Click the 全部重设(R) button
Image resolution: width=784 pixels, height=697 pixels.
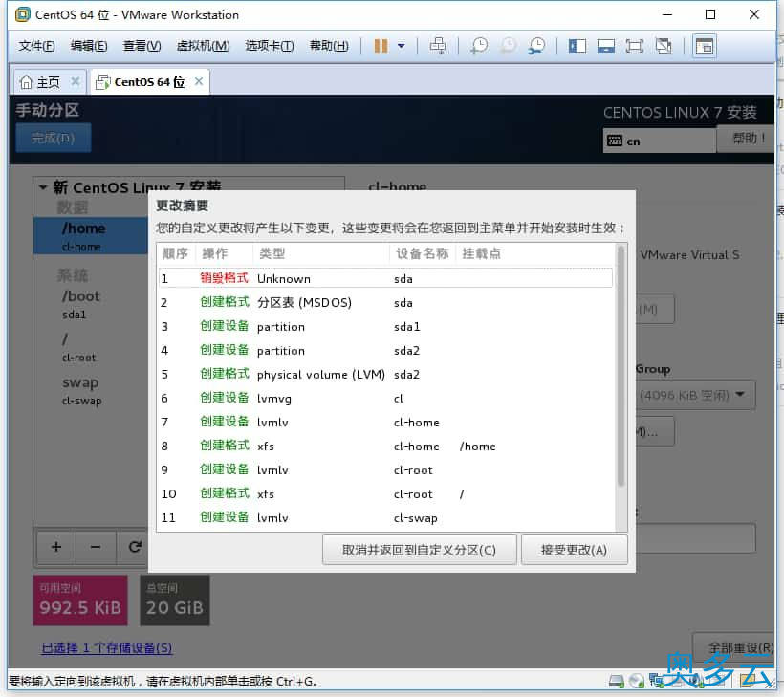click(734, 648)
